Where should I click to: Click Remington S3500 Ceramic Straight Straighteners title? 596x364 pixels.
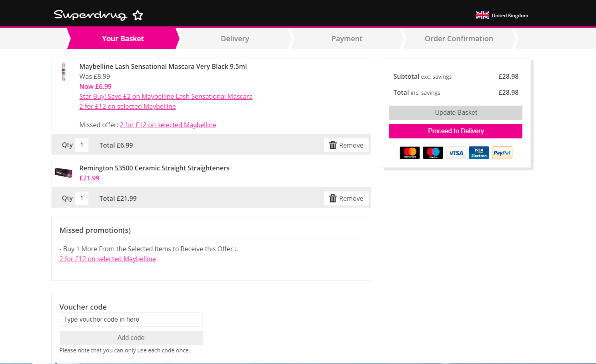[154, 168]
